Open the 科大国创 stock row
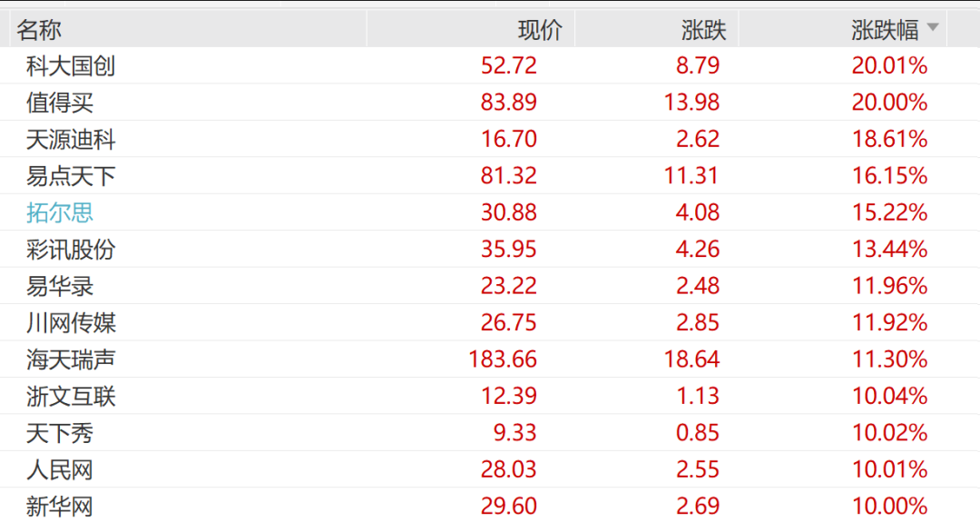Screen dimensions: 980x522 (71, 66)
